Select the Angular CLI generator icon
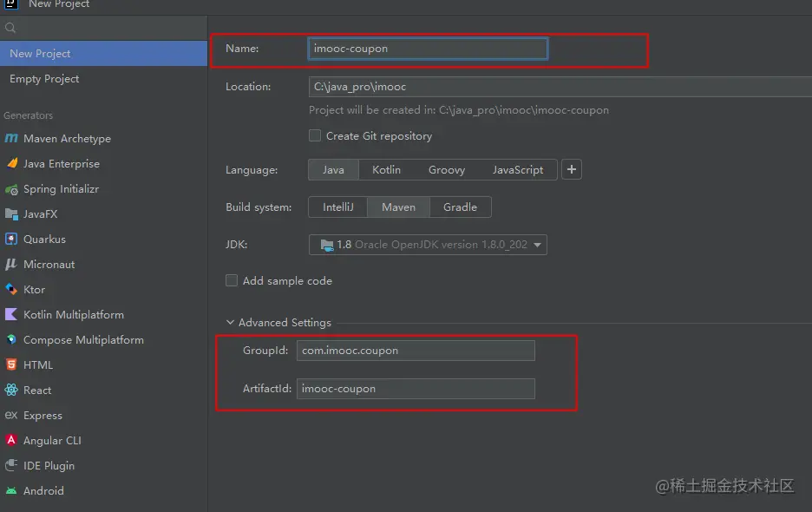The height and width of the screenshot is (512, 812). pyautogui.click(x=11, y=441)
